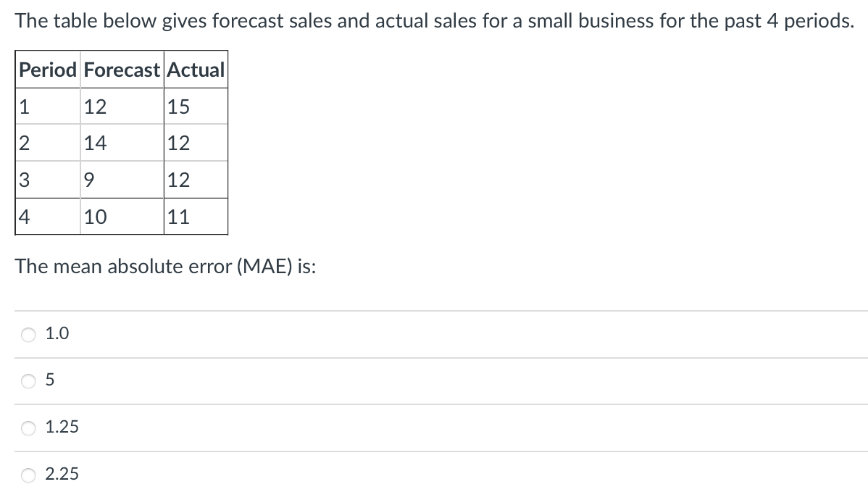The image size is (868, 500).
Task: Select the radio button for answer 1.0
Action: (x=28, y=334)
